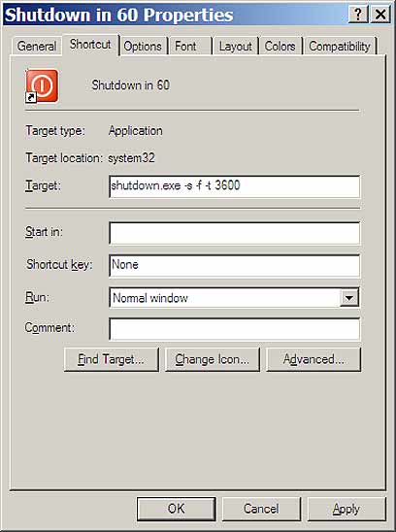Select the Normal window combo box
396x532 pixels.
coord(234,298)
